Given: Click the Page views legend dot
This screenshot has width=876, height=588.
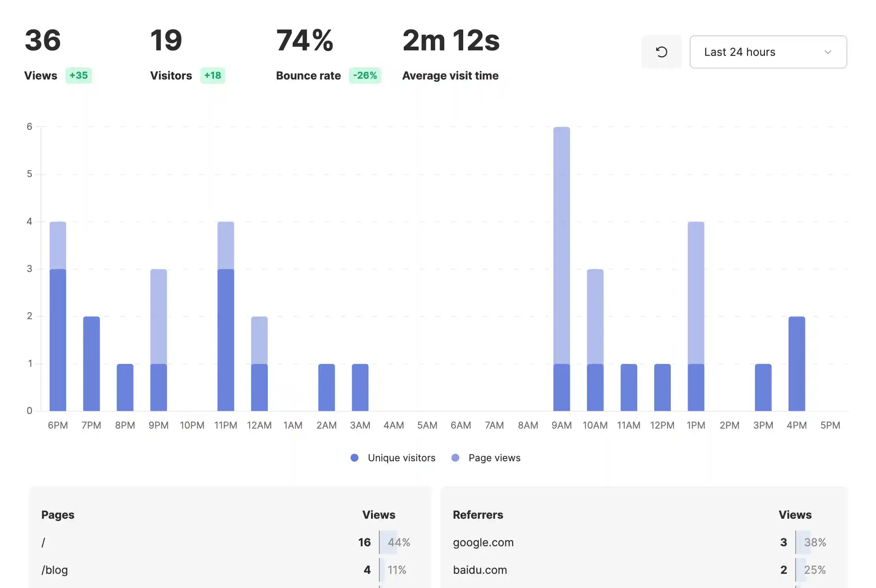Looking at the screenshot, I should coord(455,458).
